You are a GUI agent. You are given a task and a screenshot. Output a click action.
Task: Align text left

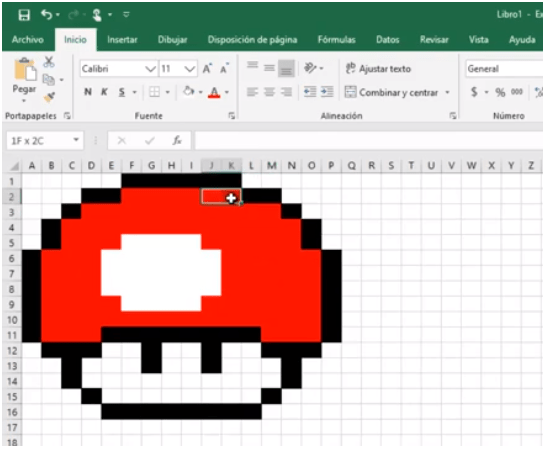click(x=252, y=92)
